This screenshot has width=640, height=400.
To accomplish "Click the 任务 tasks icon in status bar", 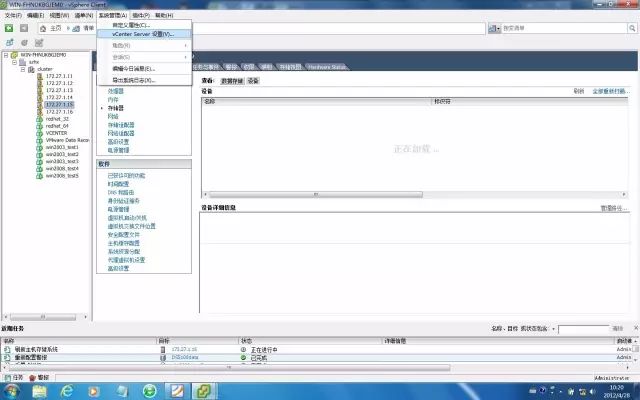I will tap(8, 378).
